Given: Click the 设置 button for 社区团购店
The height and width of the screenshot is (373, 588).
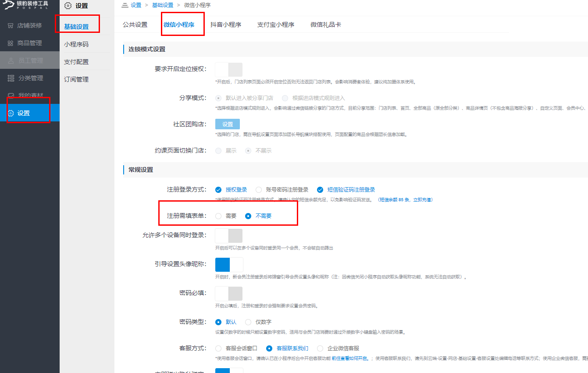Looking at the screenshot, I should pyautogui.click(x=228, y=124).
